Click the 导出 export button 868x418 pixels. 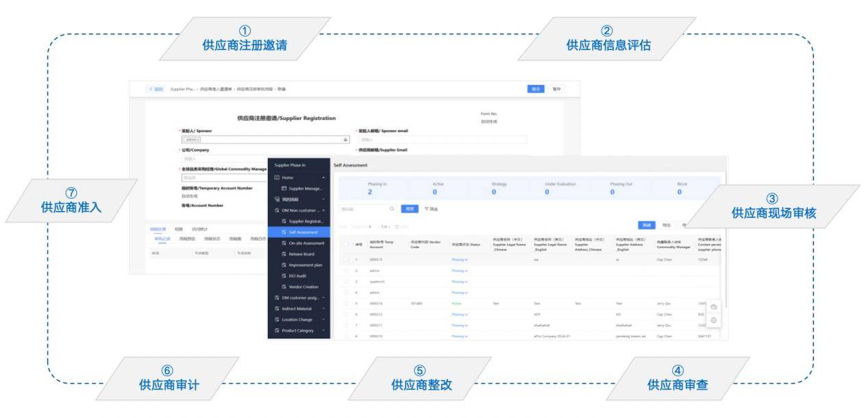[666, 225]
